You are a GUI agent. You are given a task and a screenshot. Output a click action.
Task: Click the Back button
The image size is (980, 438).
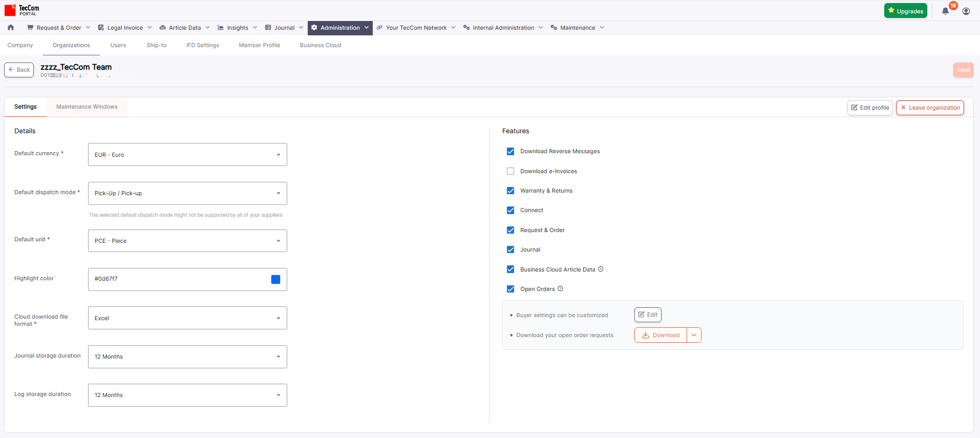19,70
